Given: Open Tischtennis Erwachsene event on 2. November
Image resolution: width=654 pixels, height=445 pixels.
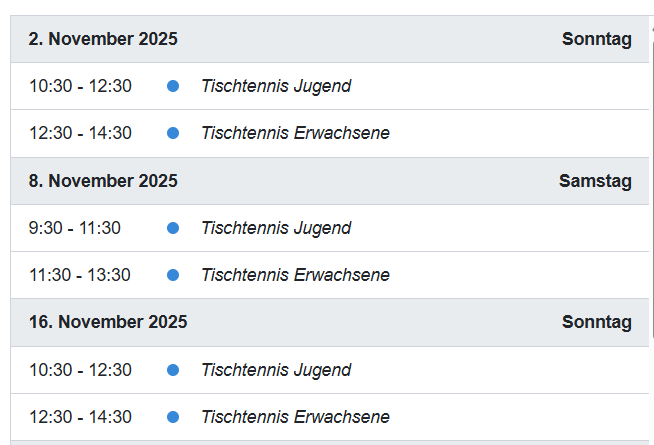Looking at the screenshot, I should 295,133.
